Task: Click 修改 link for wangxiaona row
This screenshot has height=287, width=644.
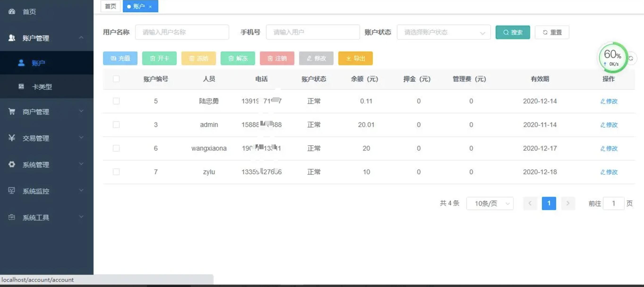Action: [x=609, y=148]
